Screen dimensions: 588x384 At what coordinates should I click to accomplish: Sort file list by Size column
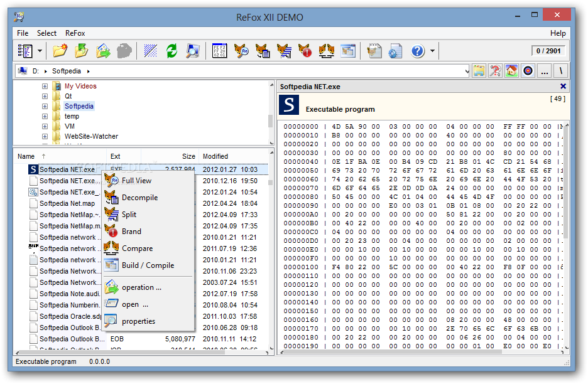coord(170,156)
